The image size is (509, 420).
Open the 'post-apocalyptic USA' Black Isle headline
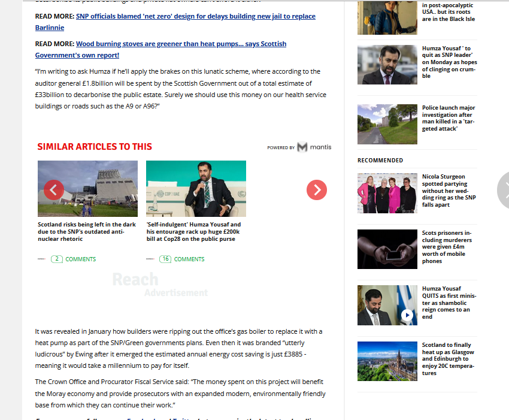click(449, 12)
